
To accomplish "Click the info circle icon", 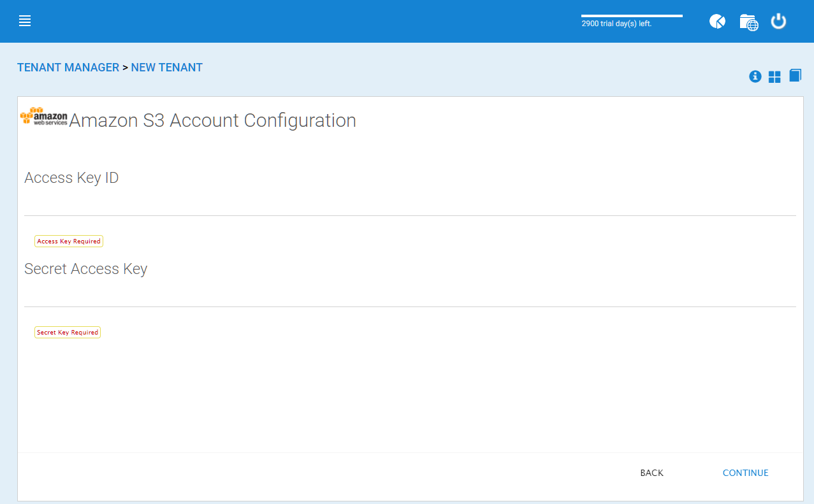I will click(x=755, y=76).
